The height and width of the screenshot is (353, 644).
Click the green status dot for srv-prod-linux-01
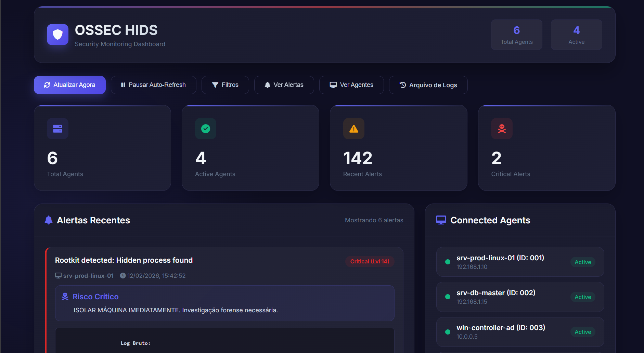(x=448, y=262)
